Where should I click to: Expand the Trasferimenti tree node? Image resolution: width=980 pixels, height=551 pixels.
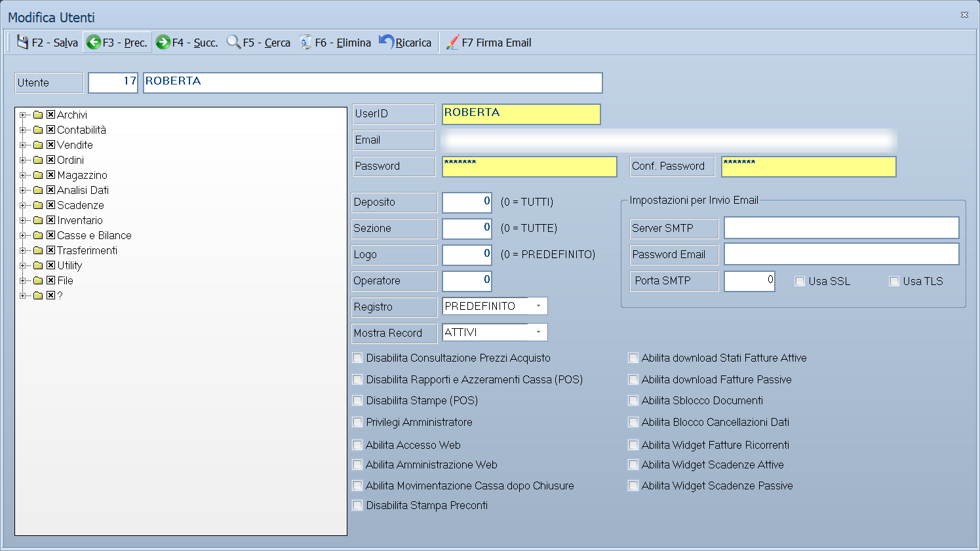pyautogui.click(x=23, y=250)
